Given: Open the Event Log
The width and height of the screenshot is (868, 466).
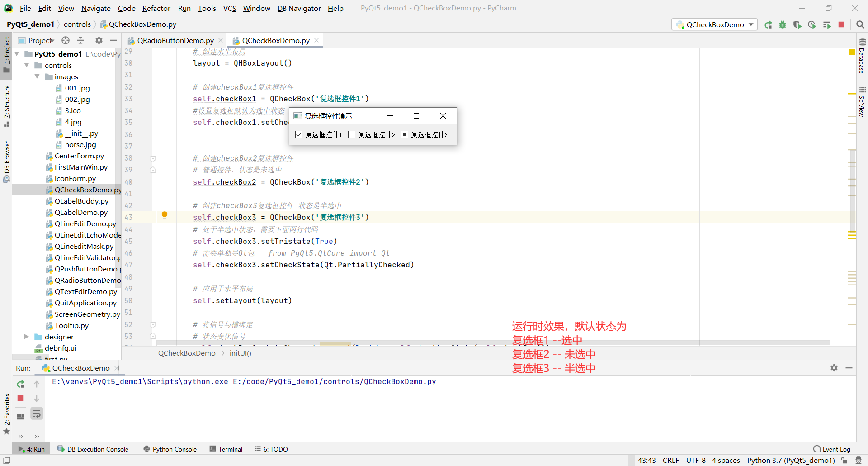Looking at the screenshot, I should pyautogui.click(x=832, y=449).
